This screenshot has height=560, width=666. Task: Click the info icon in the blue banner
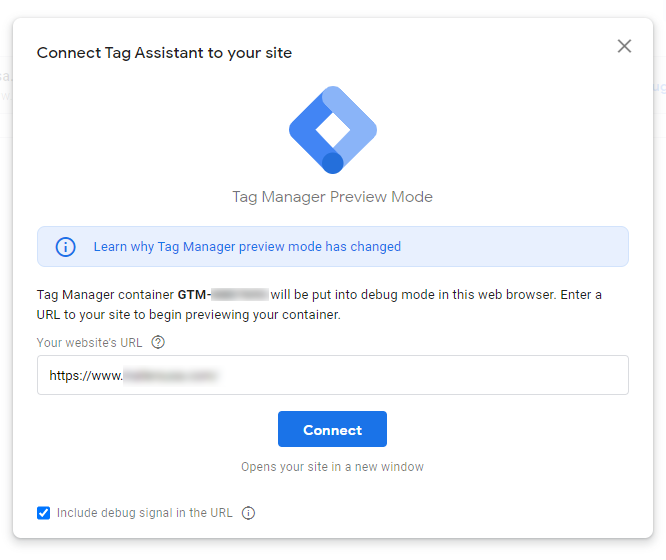click(65, 247)
